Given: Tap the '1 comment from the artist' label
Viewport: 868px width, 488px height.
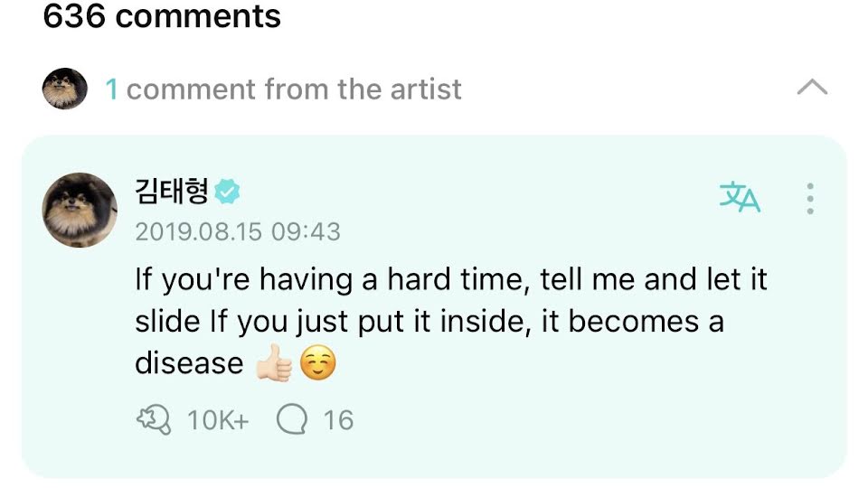Looking at the screenshot, I should [x=283, y=89].
